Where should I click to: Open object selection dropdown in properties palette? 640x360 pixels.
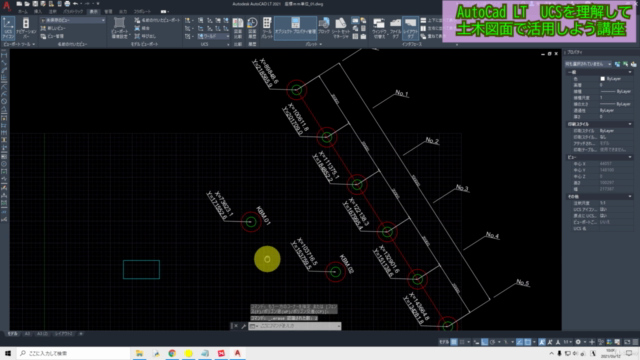[x=588, y=64]
